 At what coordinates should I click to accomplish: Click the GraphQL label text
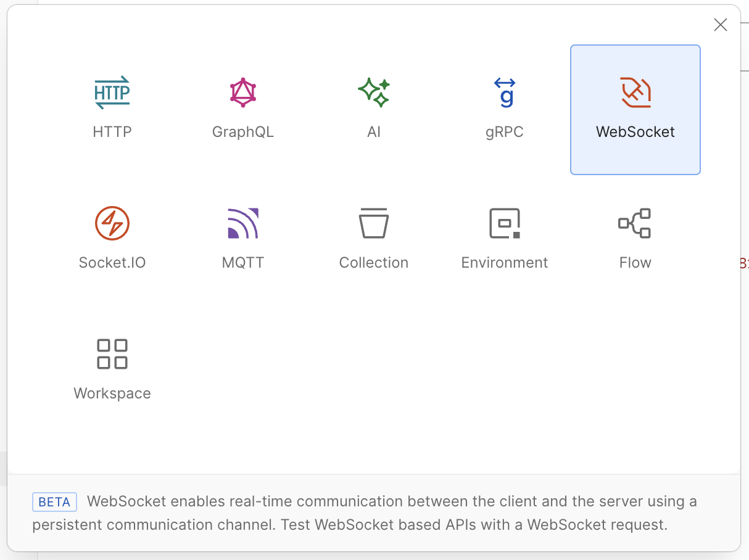243,132
